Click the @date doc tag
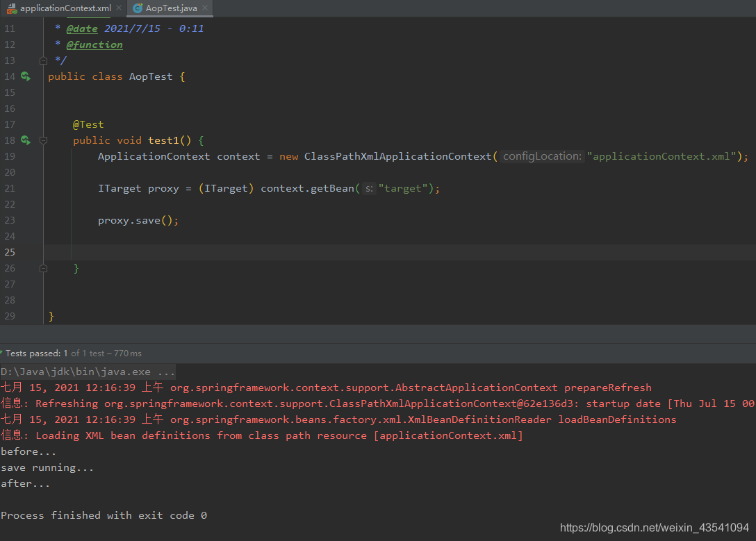This screenshot has height=541, width=756. (82, 28)
